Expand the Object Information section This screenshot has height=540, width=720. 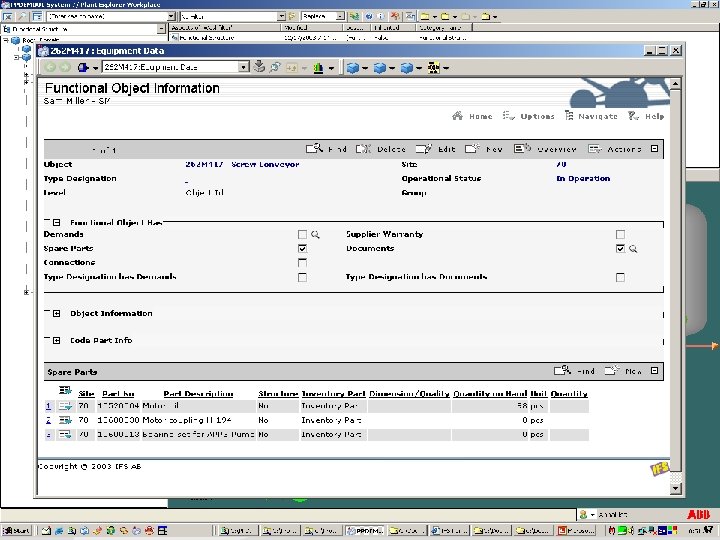click(x=56, y=314)
